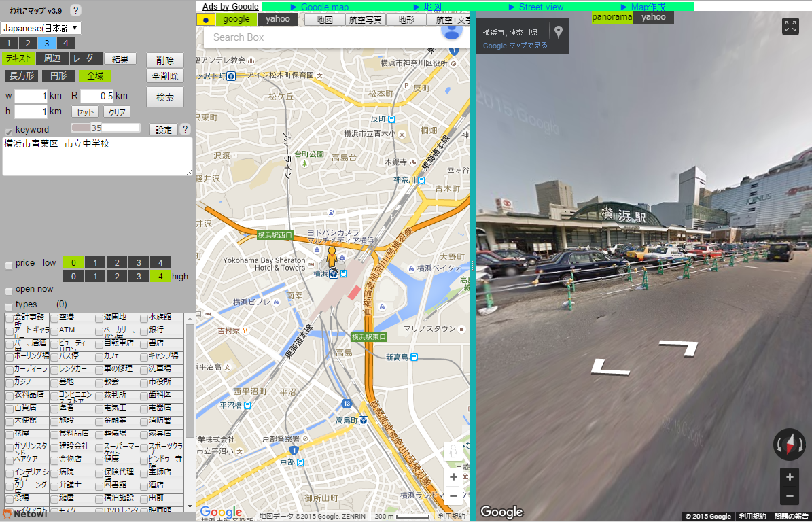
Task: Check the 病院 type checkbox
Action: click(x=54, y=473)
